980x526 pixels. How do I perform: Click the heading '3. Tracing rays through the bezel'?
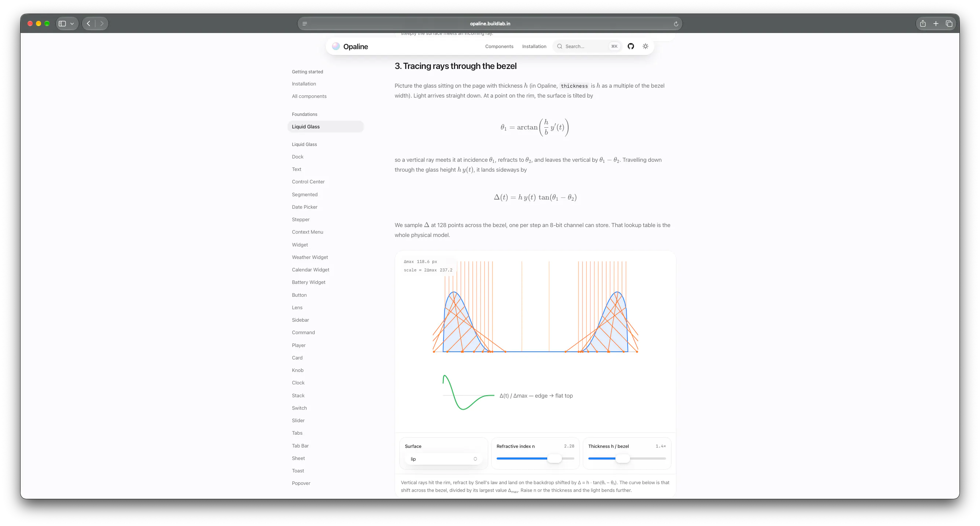[456, 66]
